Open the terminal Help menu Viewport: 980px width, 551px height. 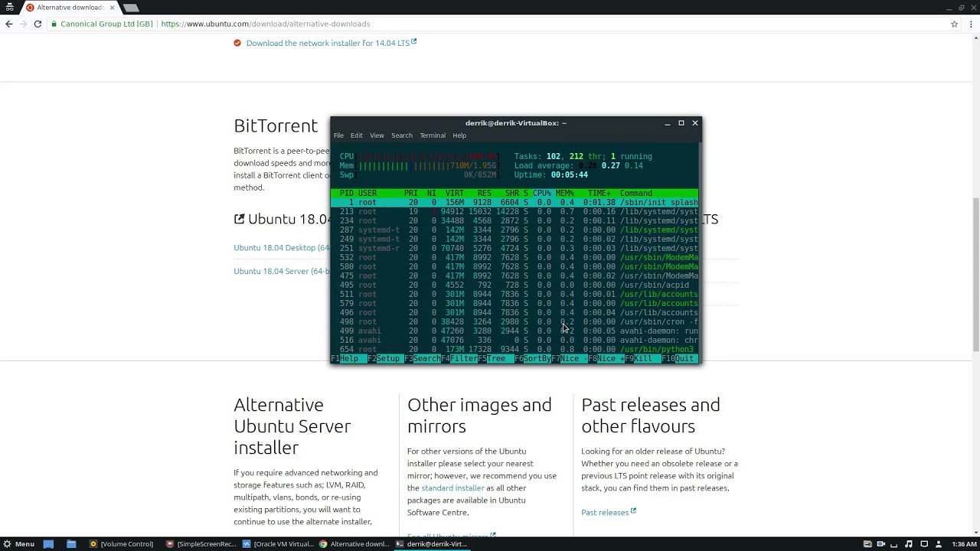click(x=459, y=135)
